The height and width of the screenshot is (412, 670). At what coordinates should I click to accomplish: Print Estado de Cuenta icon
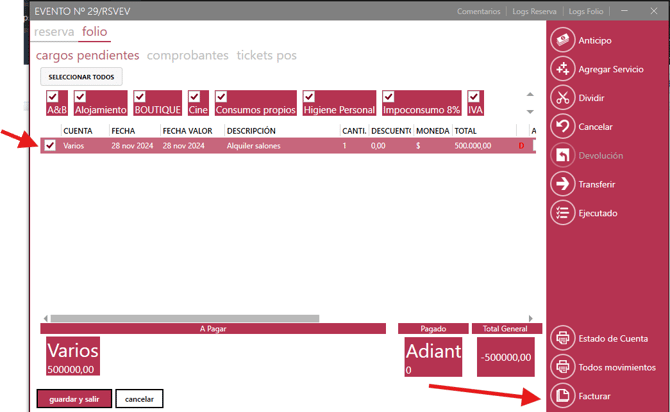click(562, 338)
